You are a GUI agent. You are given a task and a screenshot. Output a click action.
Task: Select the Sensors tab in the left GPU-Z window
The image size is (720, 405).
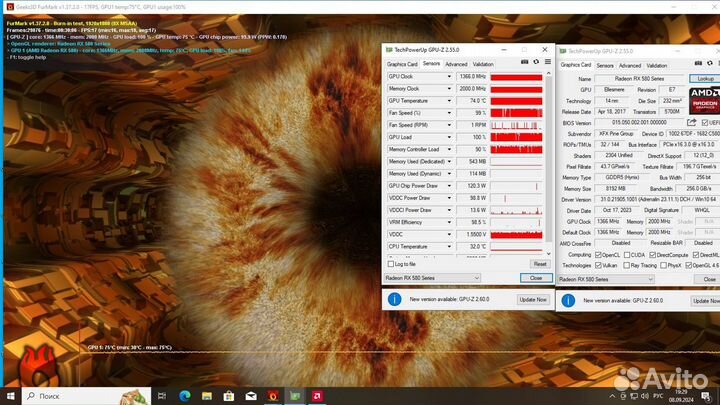[x=431, y=64]
